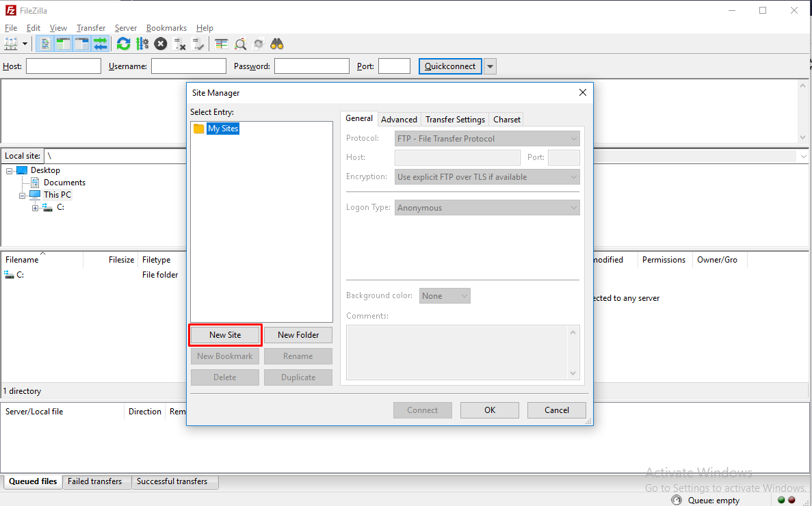Sort by the Permissions column header

[x=664, y=260]
